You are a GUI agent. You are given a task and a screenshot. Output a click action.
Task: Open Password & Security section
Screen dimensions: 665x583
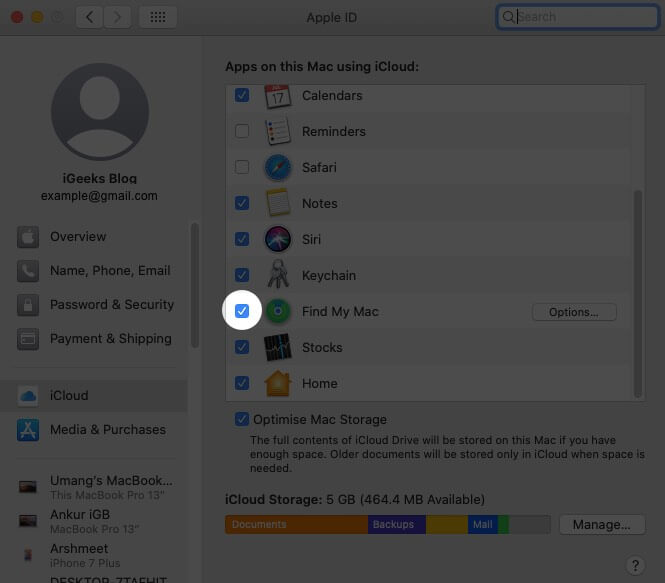(x=93, y=305)
